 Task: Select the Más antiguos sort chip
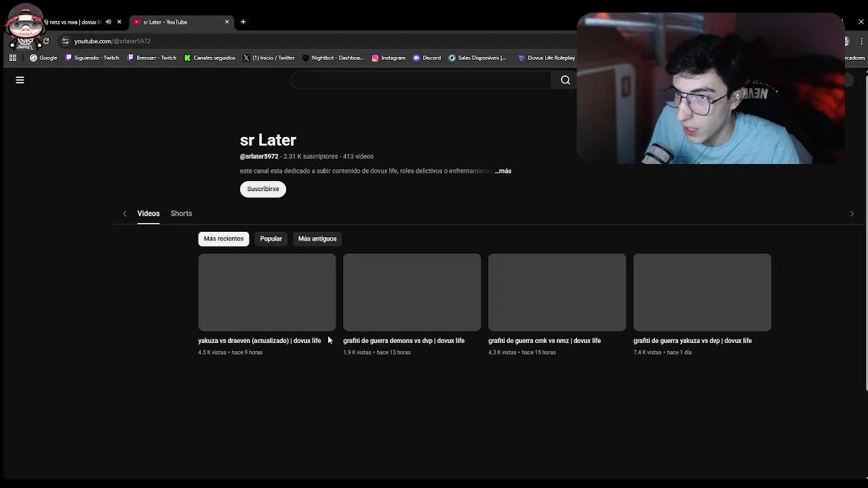[x=317, y=239]
